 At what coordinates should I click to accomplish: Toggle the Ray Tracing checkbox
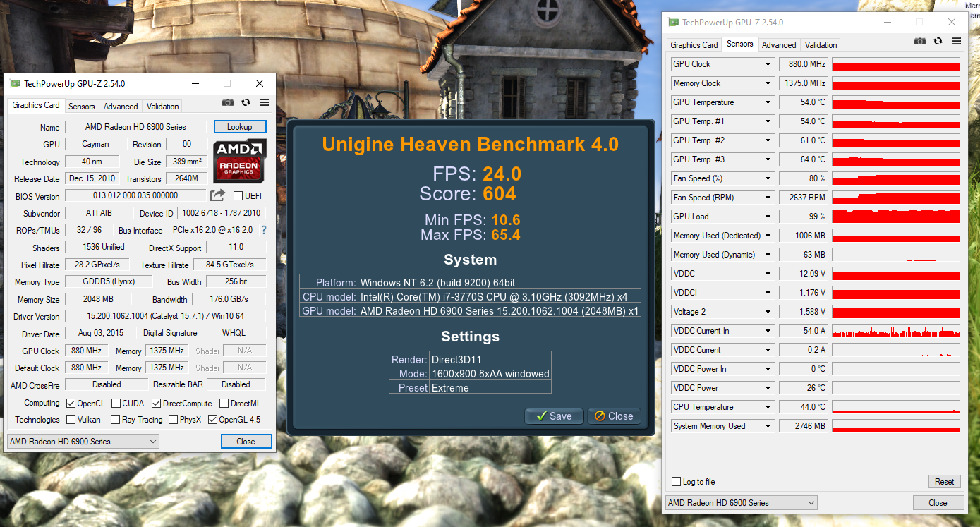click(116, 420)
